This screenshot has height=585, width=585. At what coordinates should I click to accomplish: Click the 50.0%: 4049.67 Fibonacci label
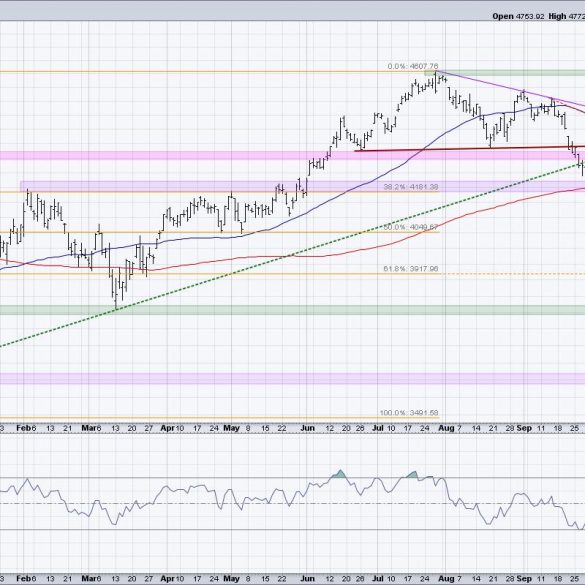pyautogui.click(x=411, y=227)
